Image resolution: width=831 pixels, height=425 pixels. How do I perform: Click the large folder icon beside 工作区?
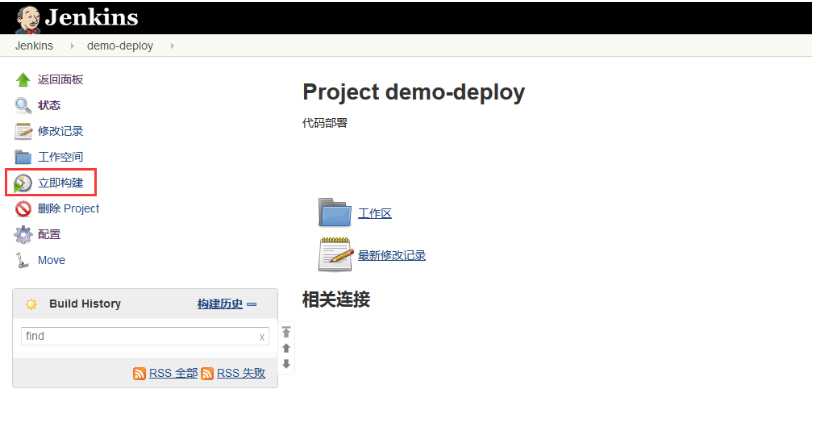coord(334,212)
